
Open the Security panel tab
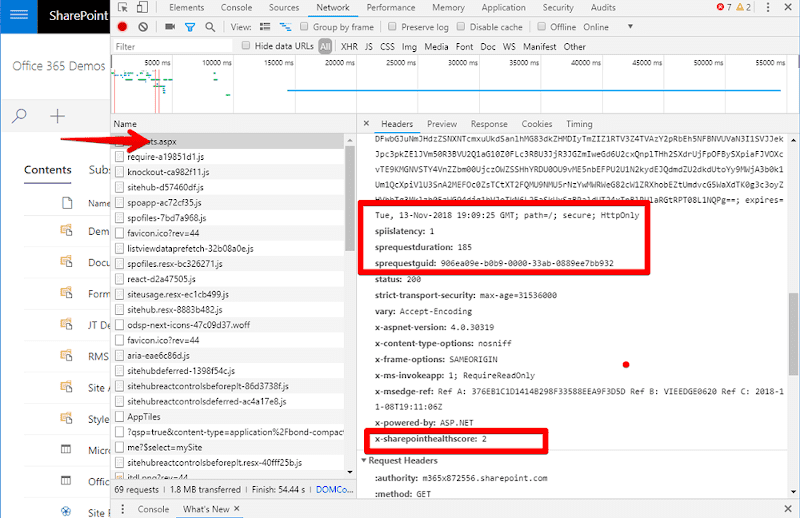(558, 7)
